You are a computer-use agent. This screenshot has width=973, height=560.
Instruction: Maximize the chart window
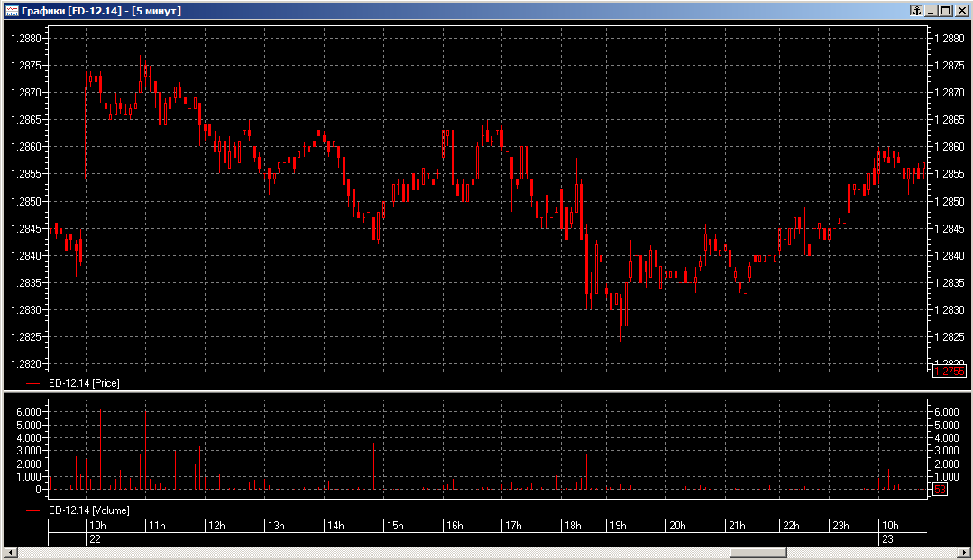(x=945, y=10)
